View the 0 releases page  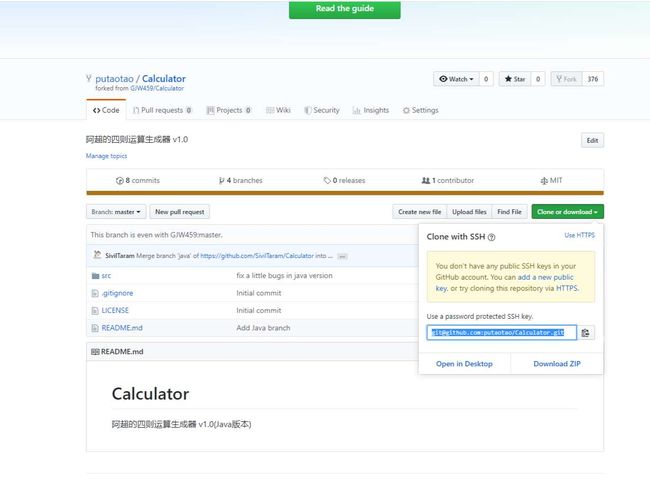point(344,180)
